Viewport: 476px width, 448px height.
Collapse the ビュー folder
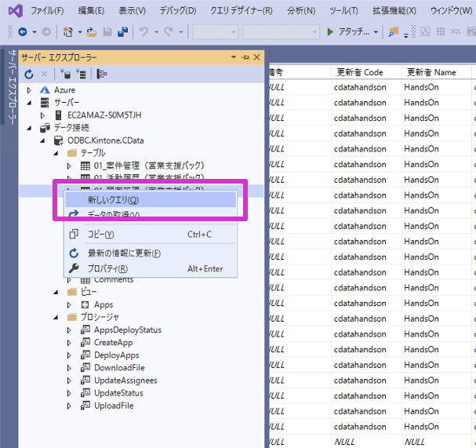tap(56, 292)
